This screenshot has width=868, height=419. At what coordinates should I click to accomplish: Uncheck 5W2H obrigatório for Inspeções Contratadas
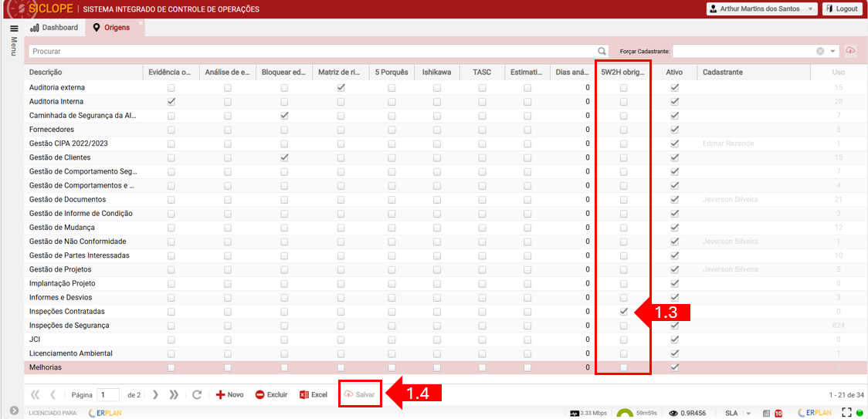[623, 312]
